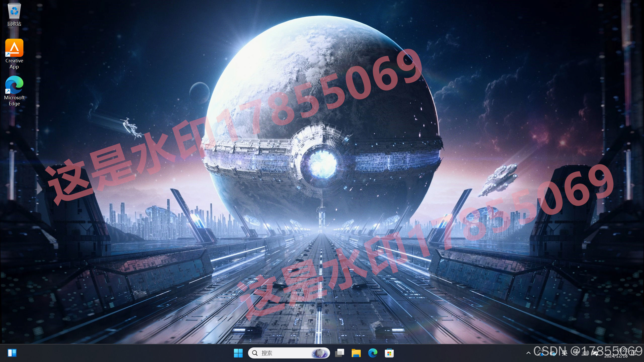Click the Windows Update sync tray icon

tap(540, 353)
